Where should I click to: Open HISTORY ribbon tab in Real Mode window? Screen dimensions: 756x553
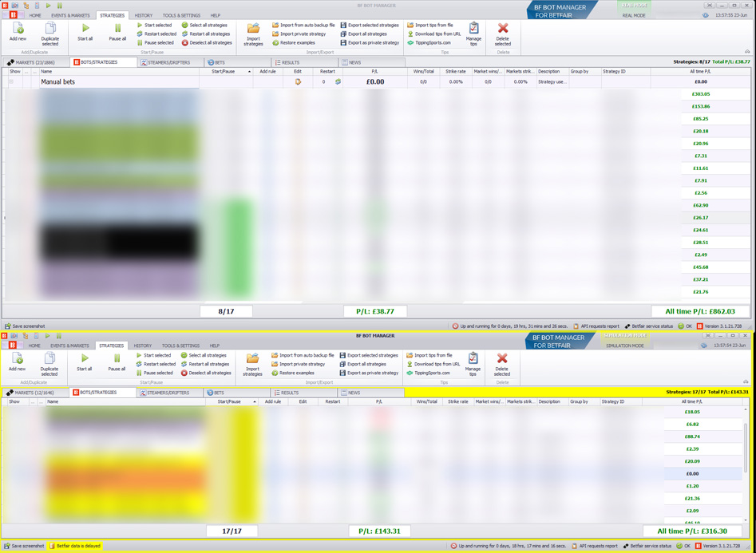(x=144, y=15)
